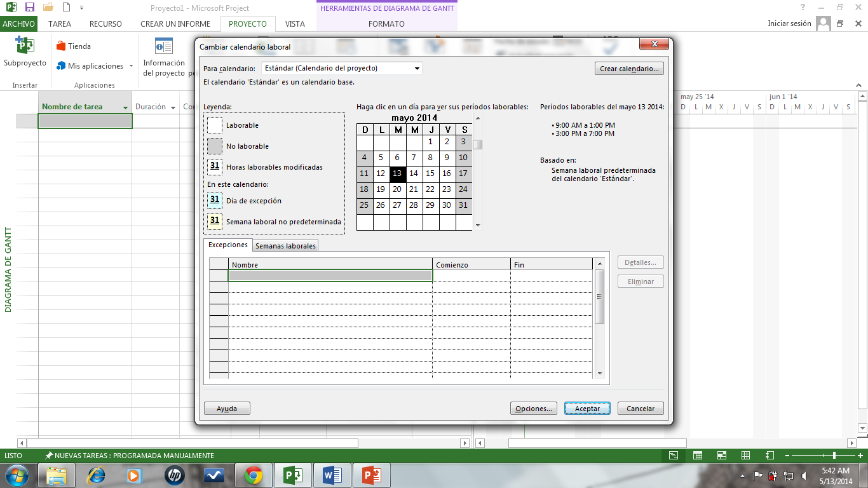Click the Tienda store icon
The height and width of the screenshot is (488, 868).
tap(62, 46)
